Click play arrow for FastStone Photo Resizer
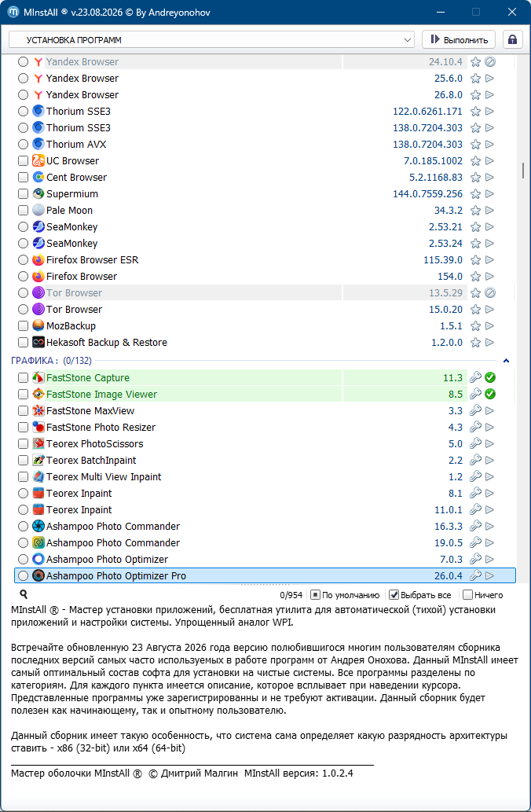 489,428
